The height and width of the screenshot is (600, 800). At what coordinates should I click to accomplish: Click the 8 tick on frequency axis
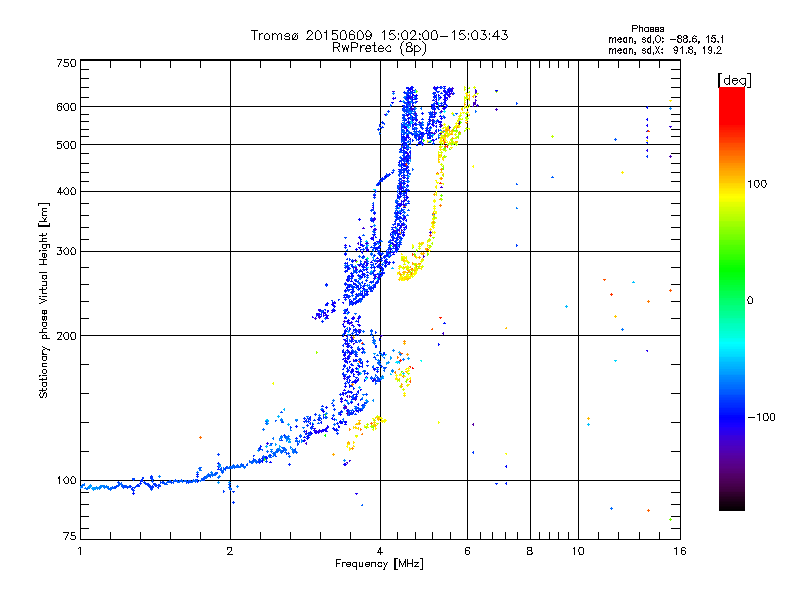pos(530,551)
